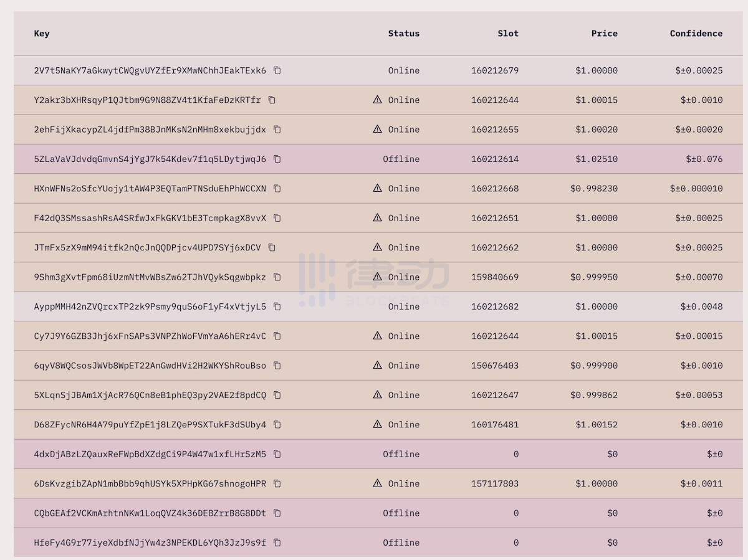748x560 pixels.
Task: Click copy icon next to AyppMMH42nZVQrcxTP2zk9 key
Action: click(277, 306)
